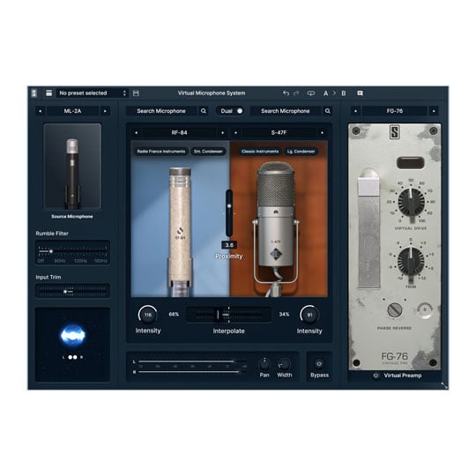
Task: Open the S-47F microphone name selector
Action: pos(279,132)
